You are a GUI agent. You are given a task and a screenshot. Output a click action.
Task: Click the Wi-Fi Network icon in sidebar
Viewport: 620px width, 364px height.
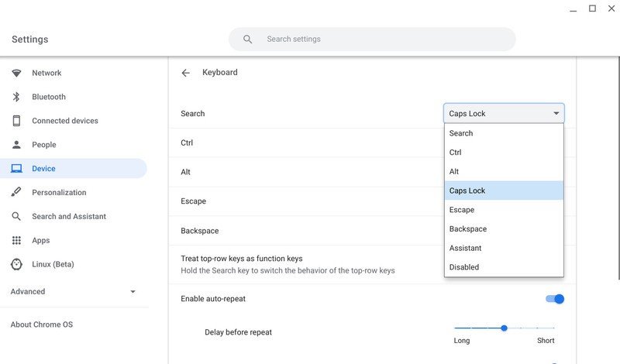click(x=16, y=73)
